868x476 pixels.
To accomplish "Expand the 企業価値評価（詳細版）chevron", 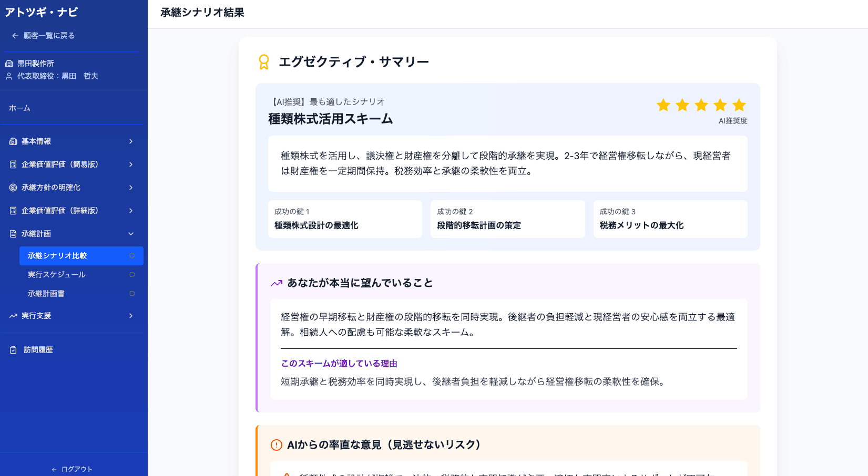I will coord(131,210).
